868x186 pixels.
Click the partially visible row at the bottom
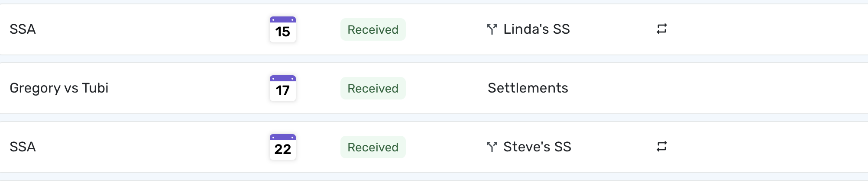tap(433, 183)
